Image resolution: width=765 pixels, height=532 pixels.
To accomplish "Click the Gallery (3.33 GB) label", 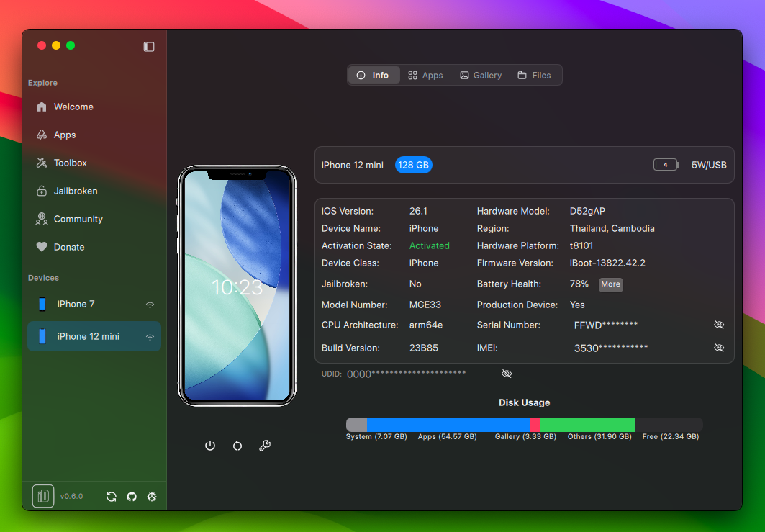I will (x=525, y=437).
